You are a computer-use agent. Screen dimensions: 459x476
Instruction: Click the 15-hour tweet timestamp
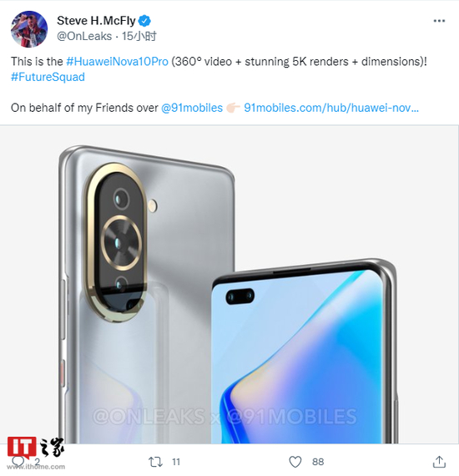tap(139, 36)
